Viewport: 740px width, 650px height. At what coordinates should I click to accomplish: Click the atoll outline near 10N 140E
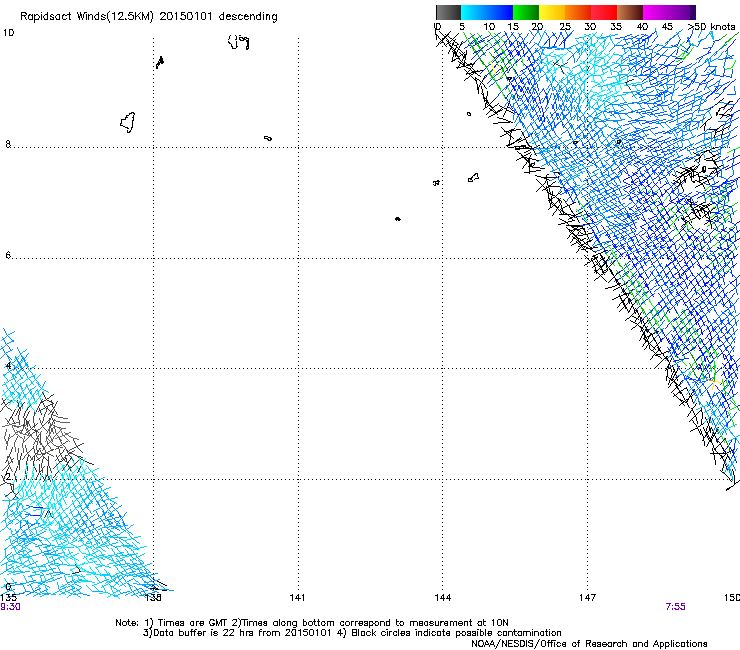pos(238,42)
